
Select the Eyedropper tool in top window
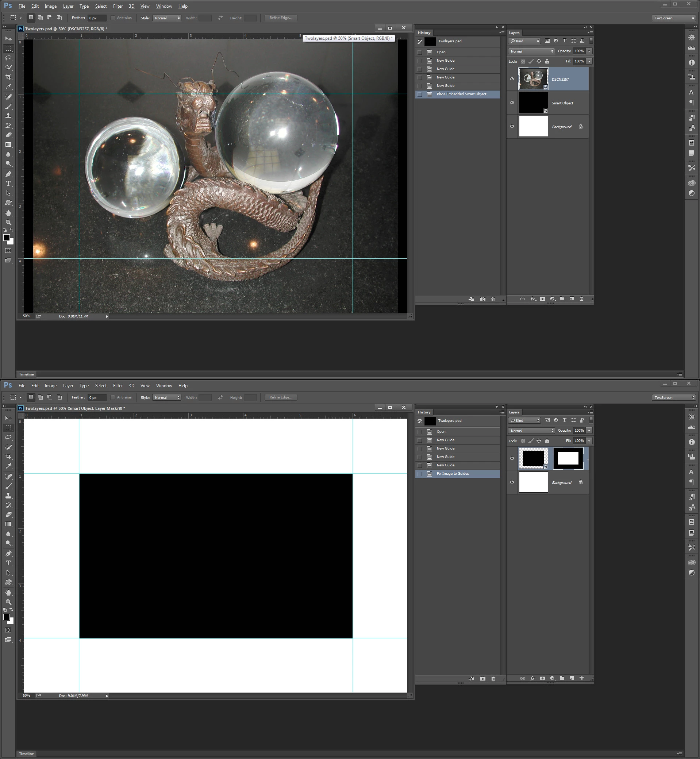(8, 87)
